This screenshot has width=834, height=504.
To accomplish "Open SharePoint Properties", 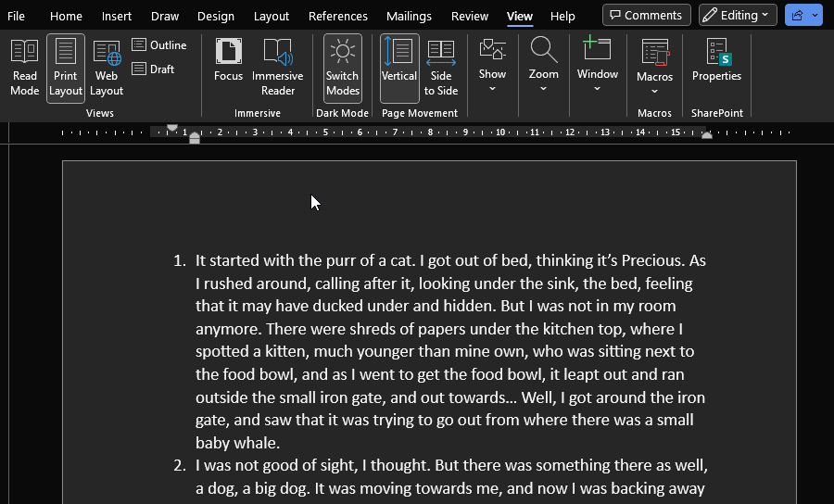I will coord(716,60).
